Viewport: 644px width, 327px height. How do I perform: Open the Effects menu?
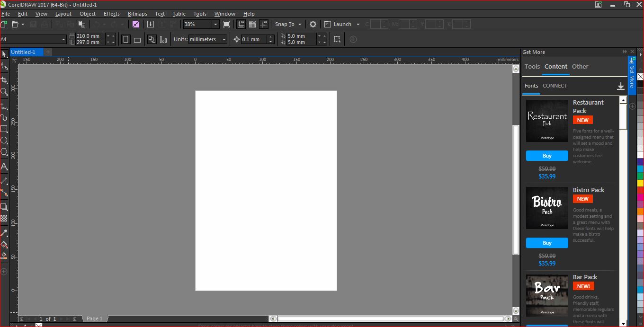point(112,14)
